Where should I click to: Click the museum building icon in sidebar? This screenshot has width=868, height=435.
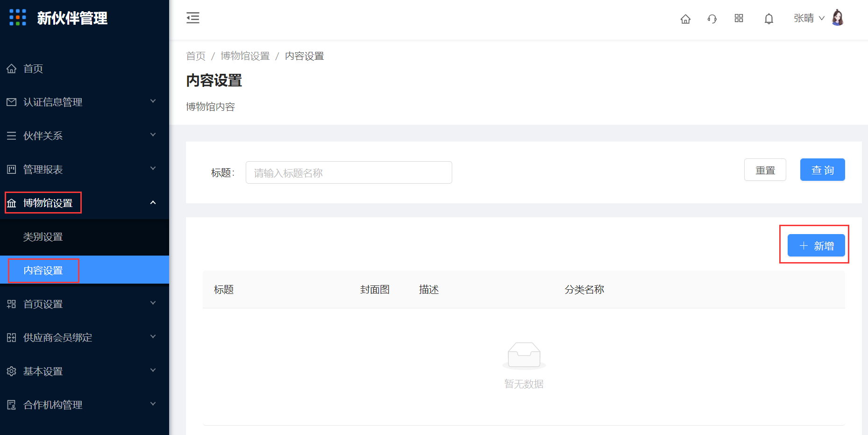[x=12, y=203]
